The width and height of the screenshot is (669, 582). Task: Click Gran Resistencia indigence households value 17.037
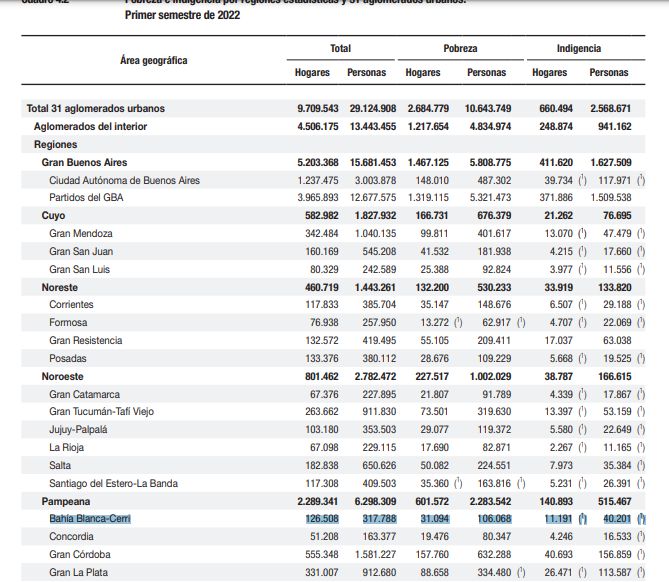[x=558, y=340]
